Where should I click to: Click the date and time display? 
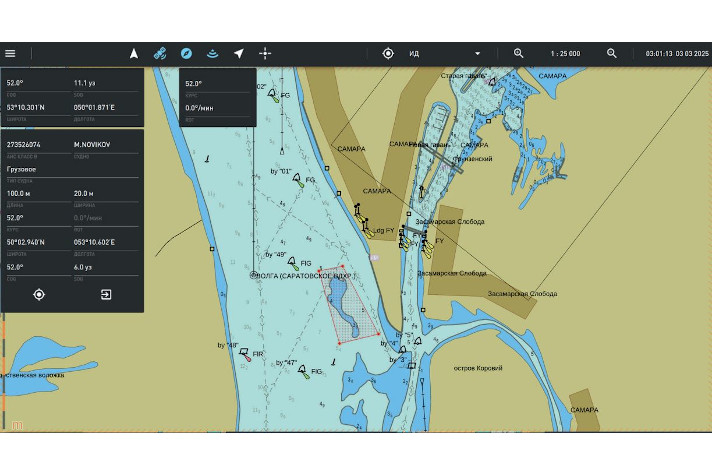tap(676, 53)
